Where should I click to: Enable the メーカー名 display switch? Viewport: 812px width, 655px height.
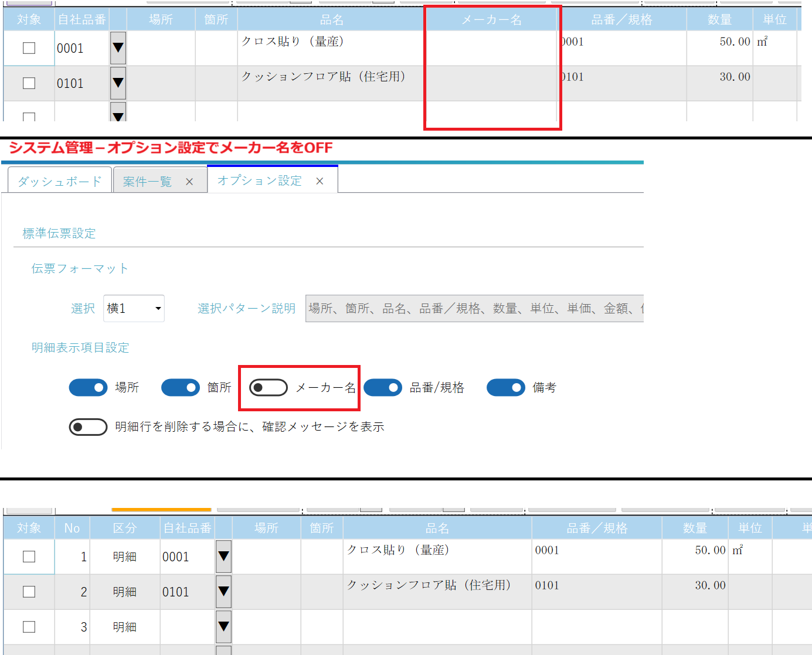coord(269,388)
